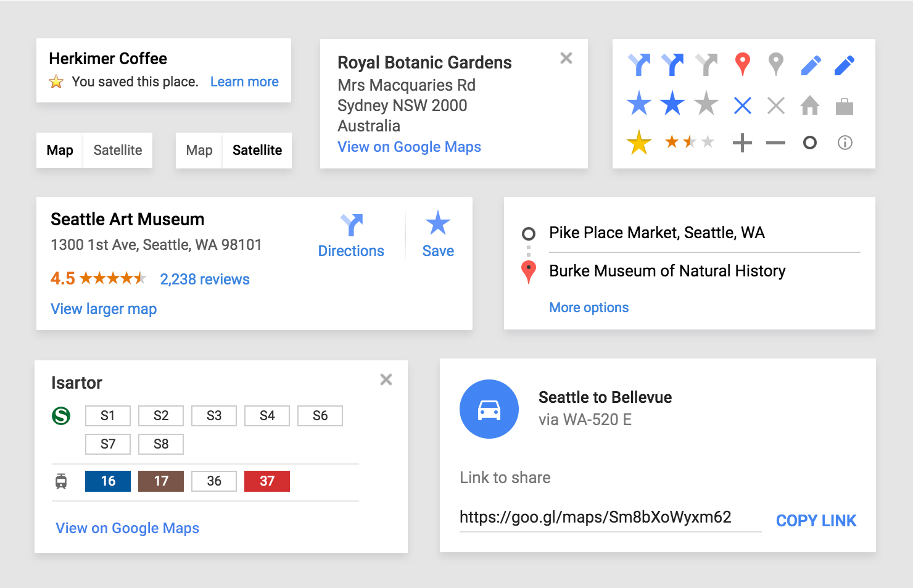Close the Royal Botanic Gardens card

[x=566, y=58]
